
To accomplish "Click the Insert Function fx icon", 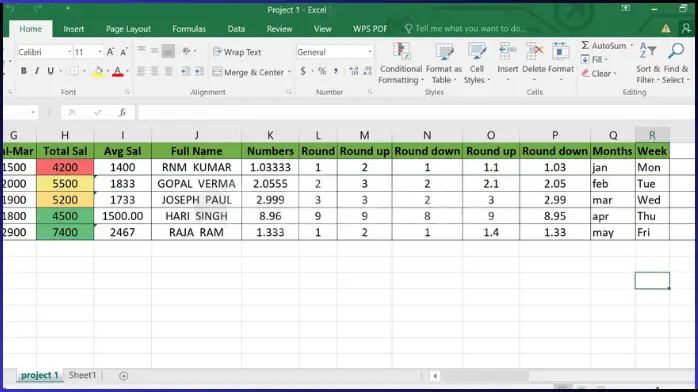I will click(122, 113).
